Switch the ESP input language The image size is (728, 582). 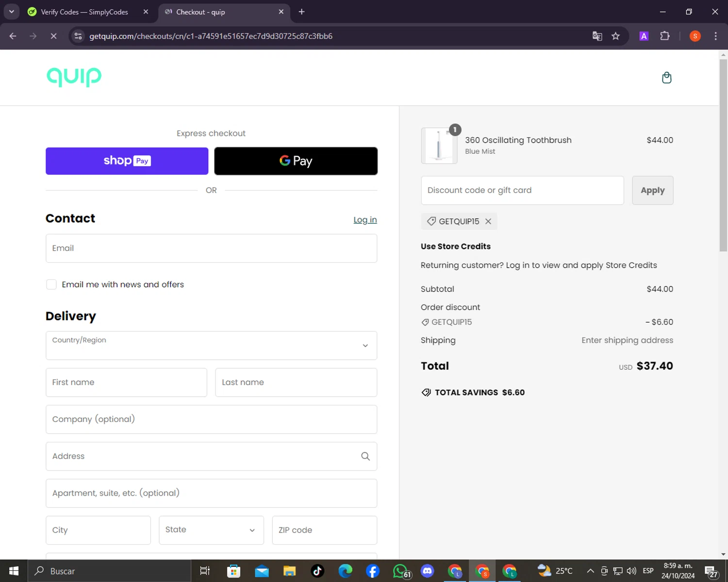[x=648, y=571]
